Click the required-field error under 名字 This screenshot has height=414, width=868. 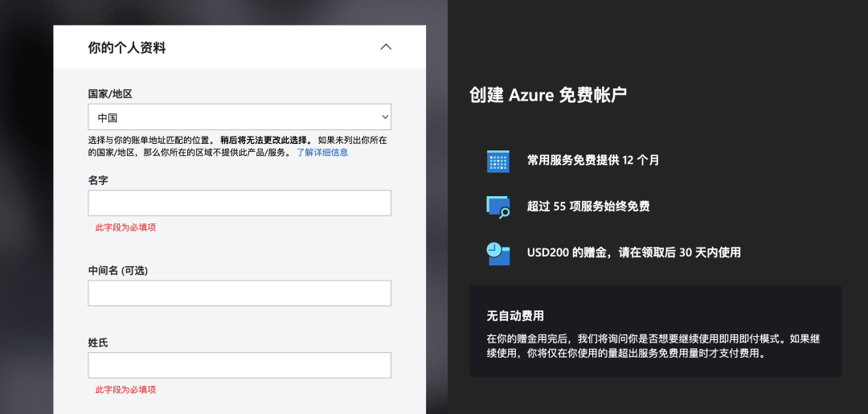click(x=125, y=227)
